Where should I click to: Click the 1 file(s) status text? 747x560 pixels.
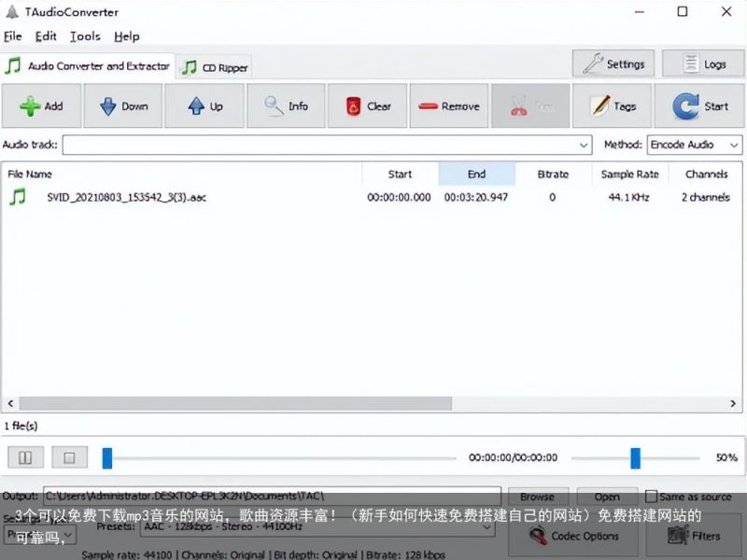point(21,426)
